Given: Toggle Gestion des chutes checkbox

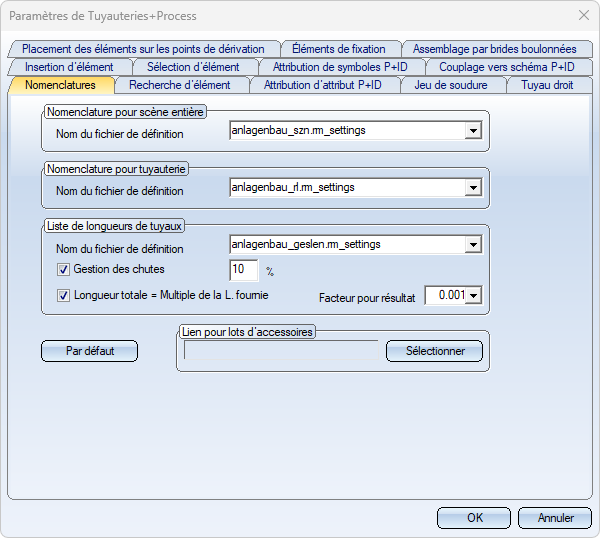Looking at the screenshot, I should click(x=63, y=269).
